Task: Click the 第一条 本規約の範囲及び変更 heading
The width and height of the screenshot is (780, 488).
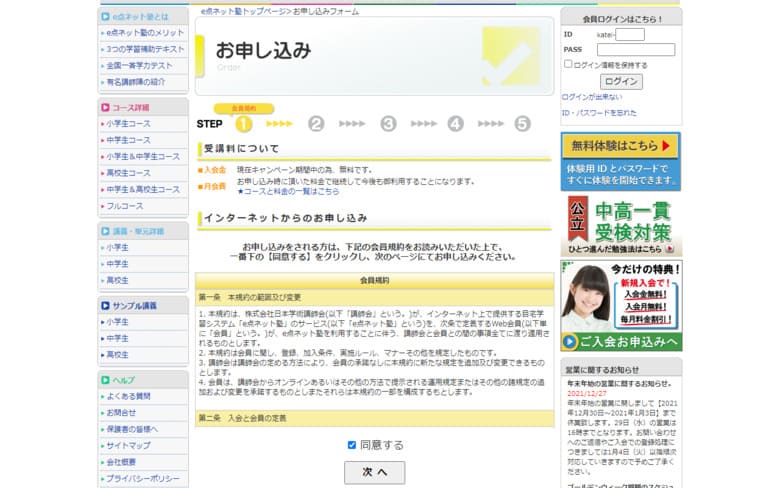Action: click(250, 297)
